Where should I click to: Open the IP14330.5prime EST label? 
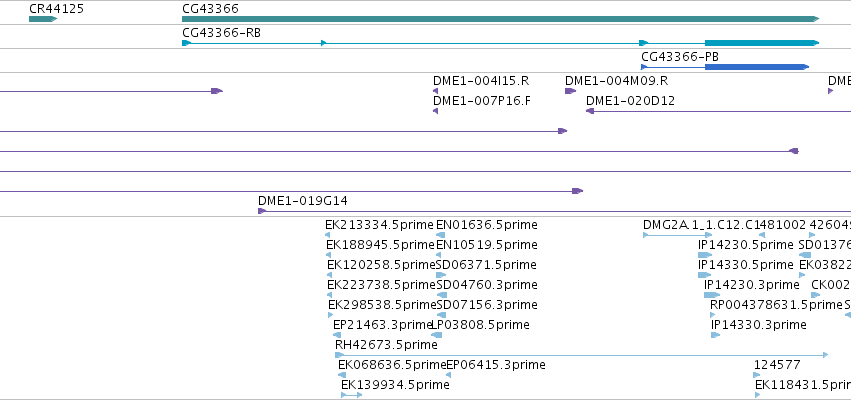[746, 265]
